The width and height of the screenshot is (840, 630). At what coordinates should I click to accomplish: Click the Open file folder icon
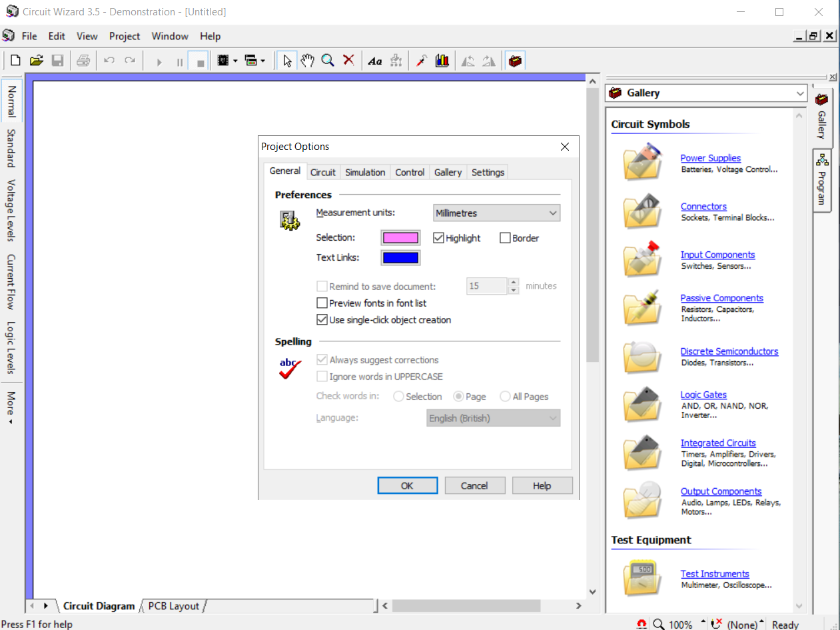click(x=37, y=61)
